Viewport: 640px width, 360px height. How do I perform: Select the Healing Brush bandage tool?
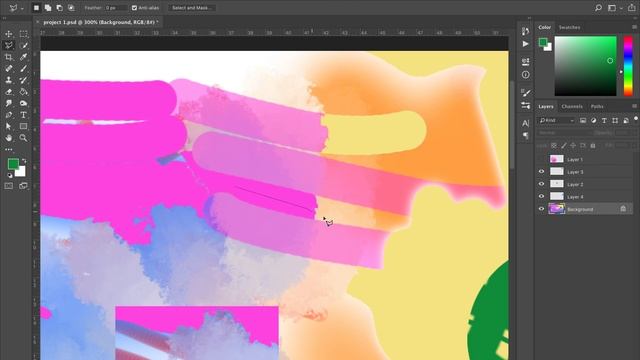[9, 69]
